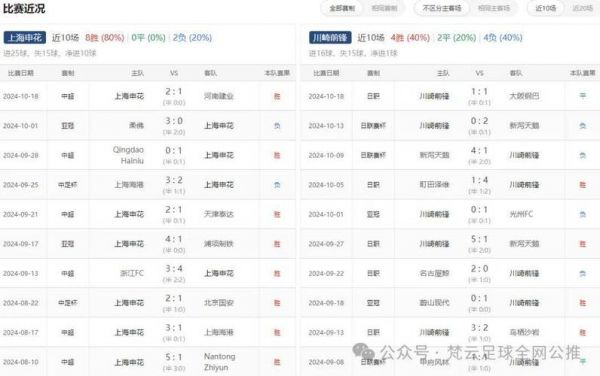Image resolution: width=600 pixels, height=376 pixels.
Task: Click the 2:0 score of 名古屋鲸 match
Action: [x=479, y=269]
